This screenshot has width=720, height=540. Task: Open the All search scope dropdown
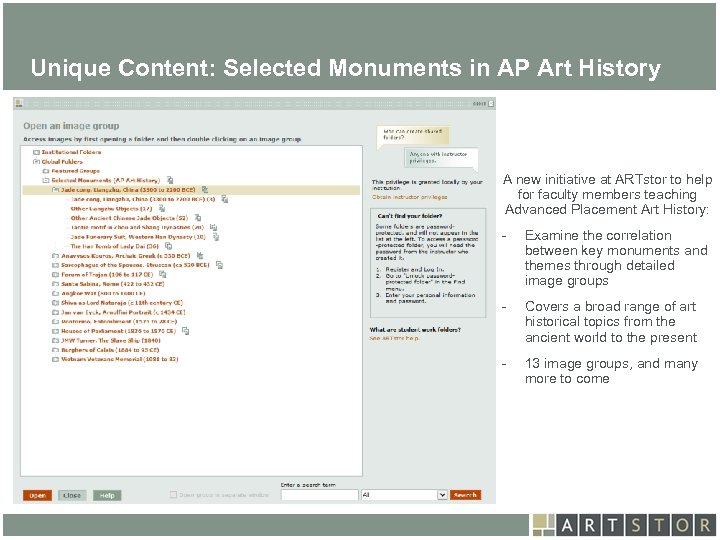click(x=442, y=494)
